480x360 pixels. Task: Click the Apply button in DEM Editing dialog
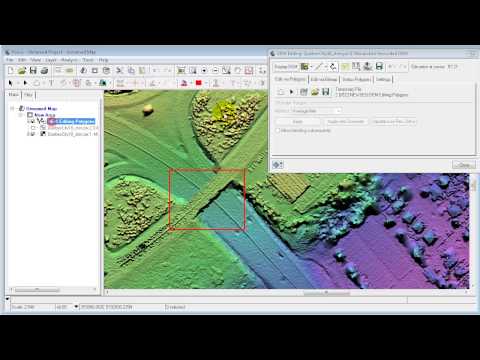(297, 121)
